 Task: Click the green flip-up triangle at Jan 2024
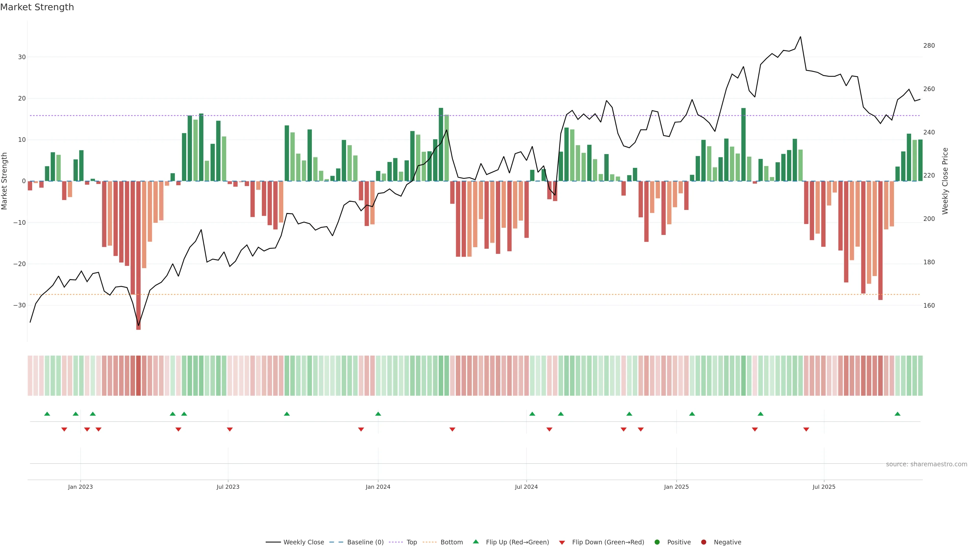378,414
